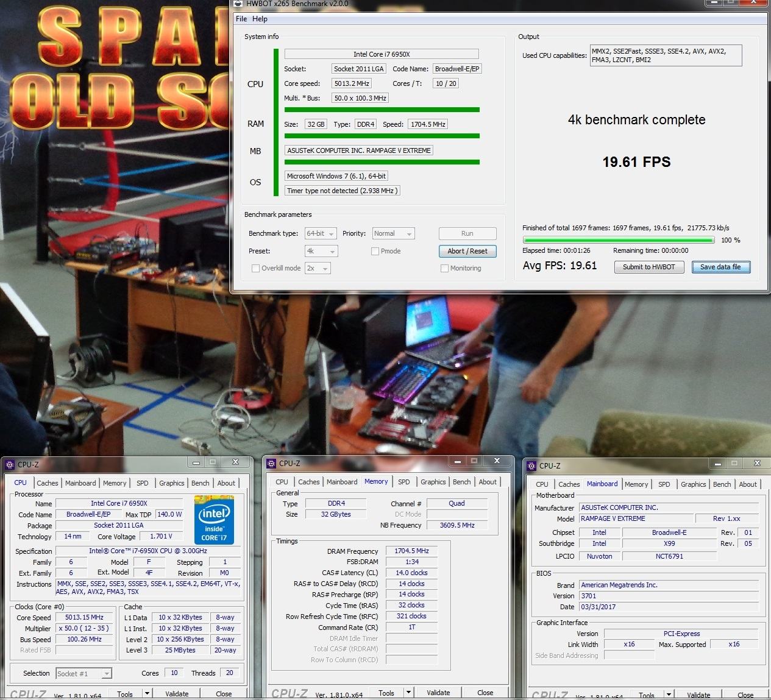Click the Avg FPS: 19.61 label
This screenshot has height=700, width=771.
click(560, 266)
